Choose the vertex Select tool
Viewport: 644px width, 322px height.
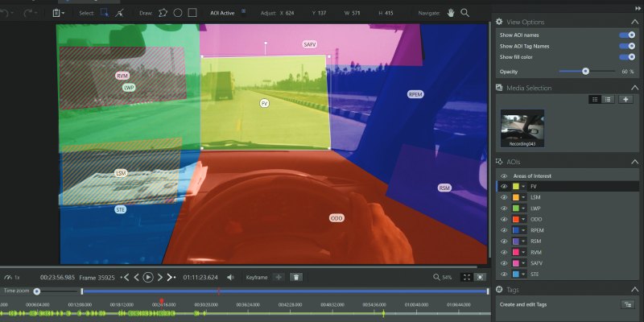(x=119, y=13)
